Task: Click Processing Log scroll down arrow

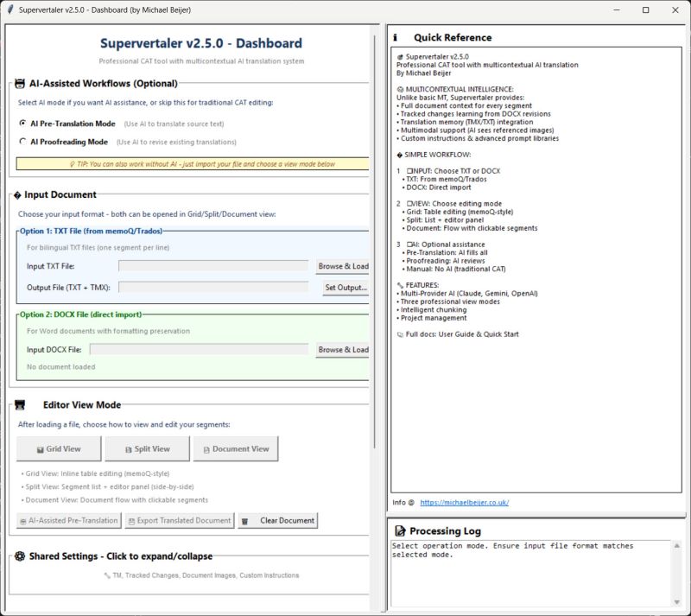Action: point(677,602)
